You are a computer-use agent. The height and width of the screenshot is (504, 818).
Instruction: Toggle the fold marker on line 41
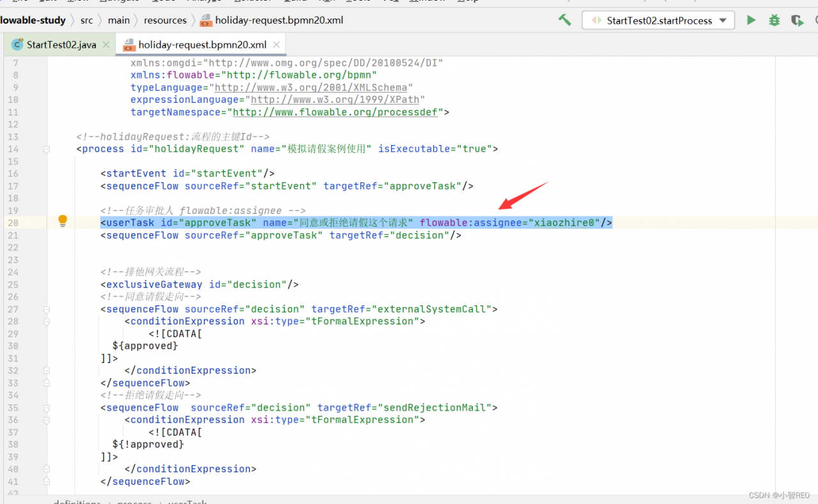click(47, 482)
